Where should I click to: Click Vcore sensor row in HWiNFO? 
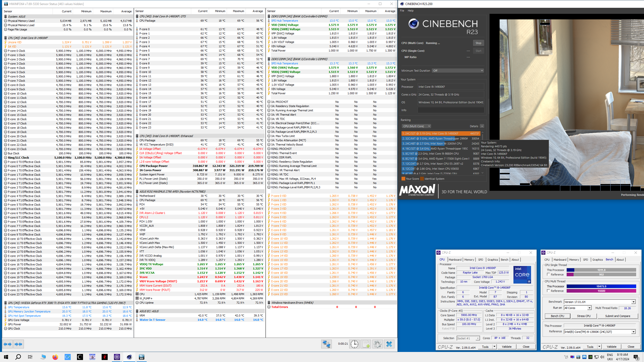(200, 277)
